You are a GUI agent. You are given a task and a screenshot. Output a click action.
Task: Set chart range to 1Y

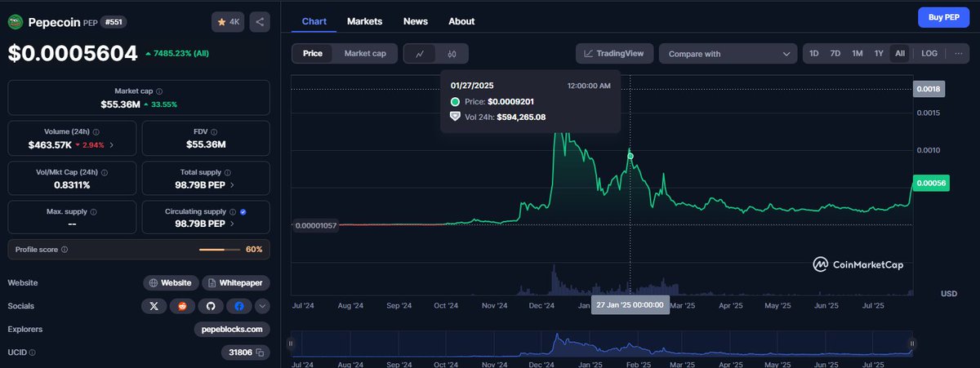point(879,53)
